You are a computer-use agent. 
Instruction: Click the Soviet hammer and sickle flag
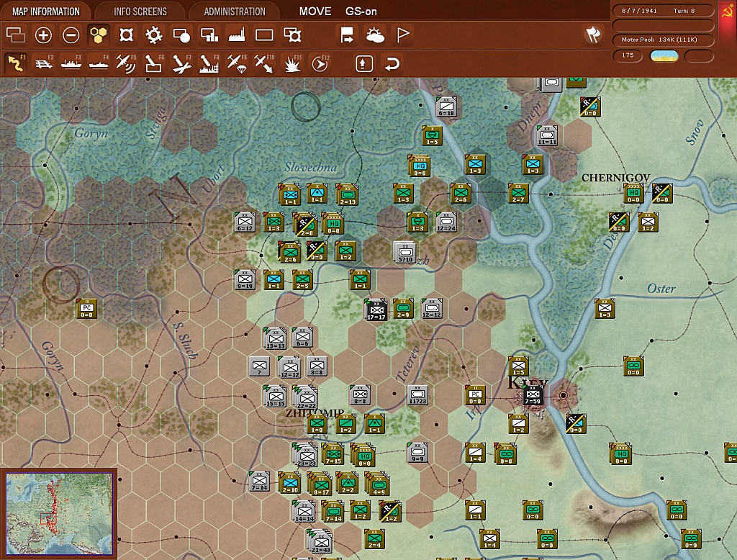pyautogui.click(x=728, y=12)
